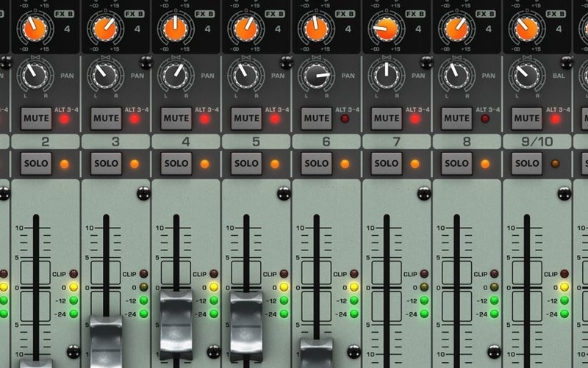This screenshot has width=588, height=368.
Task: Click the channel 2 PAN knob
Action: click(35, 75)
